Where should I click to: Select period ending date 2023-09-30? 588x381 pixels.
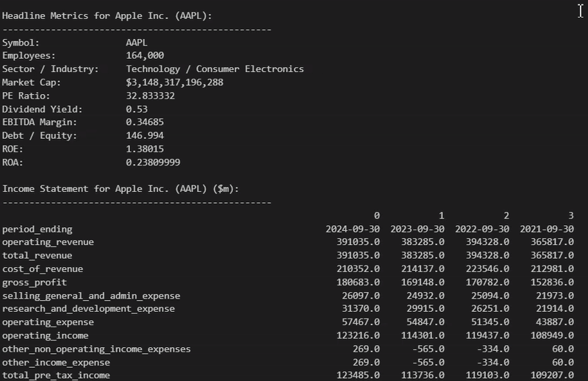click(x=417, y=229)
